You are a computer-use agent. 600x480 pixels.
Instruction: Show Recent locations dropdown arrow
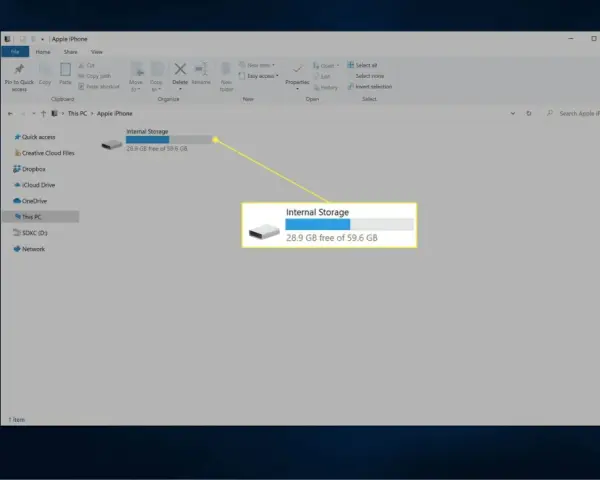coord(34,114)
